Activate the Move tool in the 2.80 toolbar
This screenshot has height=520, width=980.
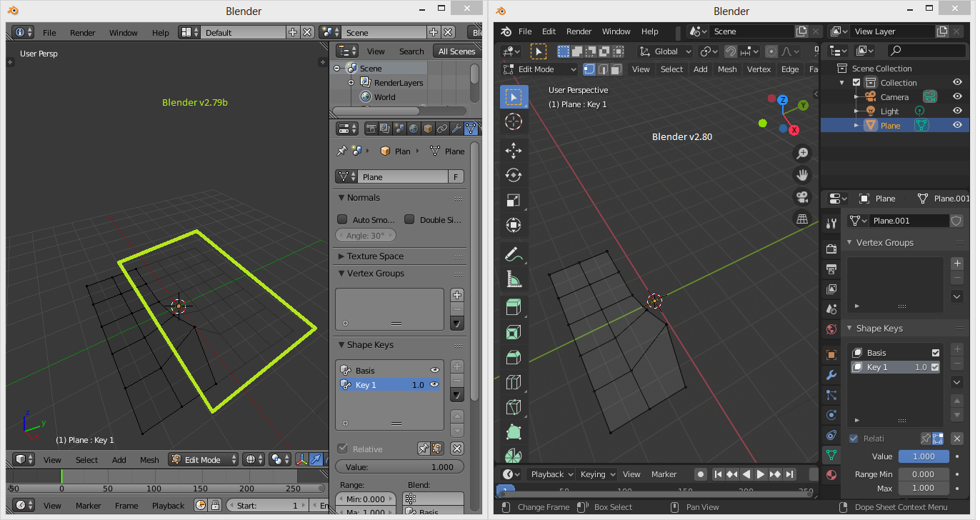514,150
